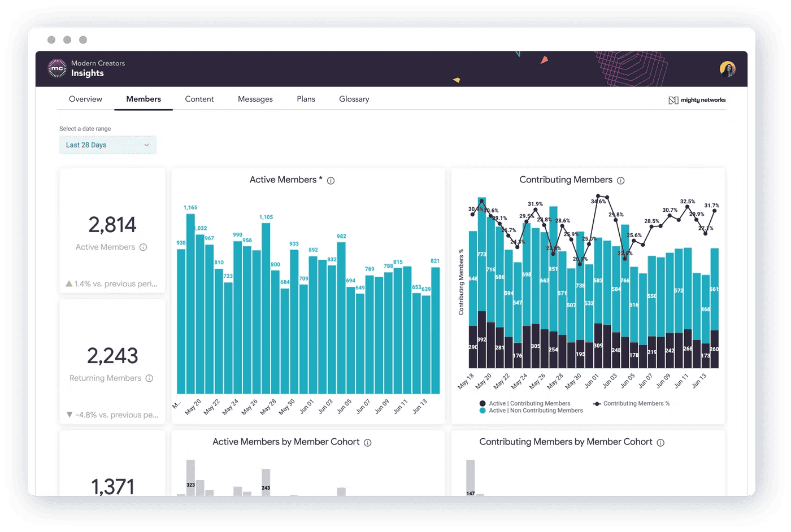Open the Messages tab
Image resolution: width=791 pixels, height=532 pixels.
click(255, 99)
